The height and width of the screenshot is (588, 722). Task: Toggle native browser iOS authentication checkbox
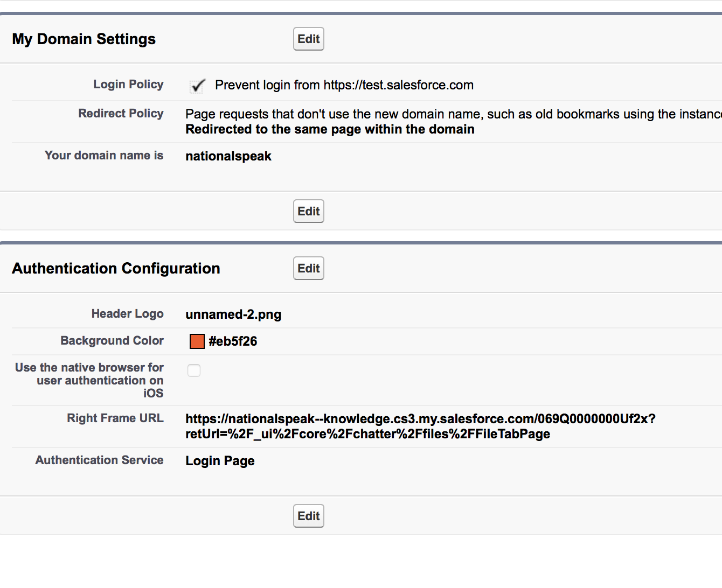(194, 370)
